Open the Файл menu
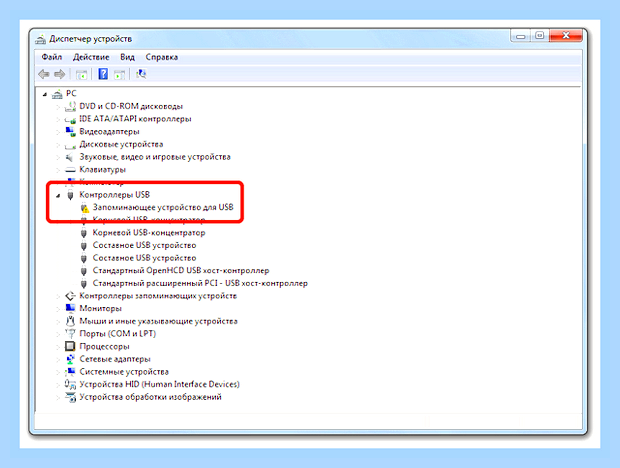The image size is (620, 468). click(52, 57)
